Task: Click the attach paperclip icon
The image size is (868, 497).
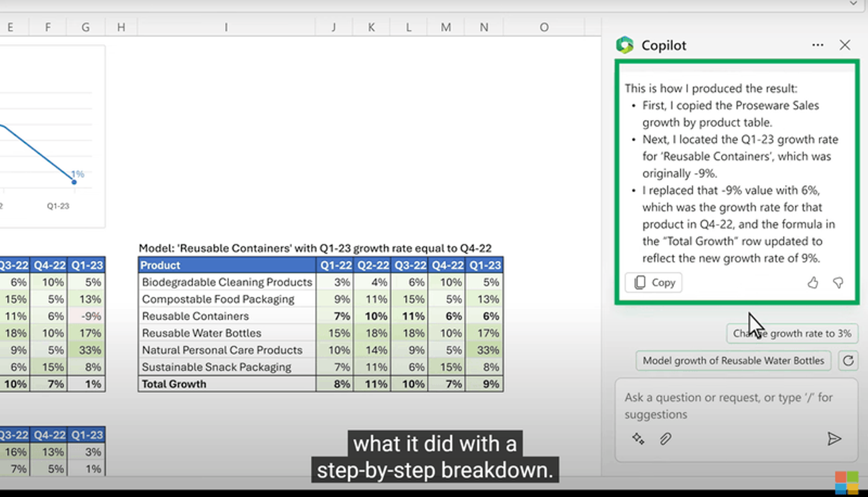Action: (x=665, y=438)
